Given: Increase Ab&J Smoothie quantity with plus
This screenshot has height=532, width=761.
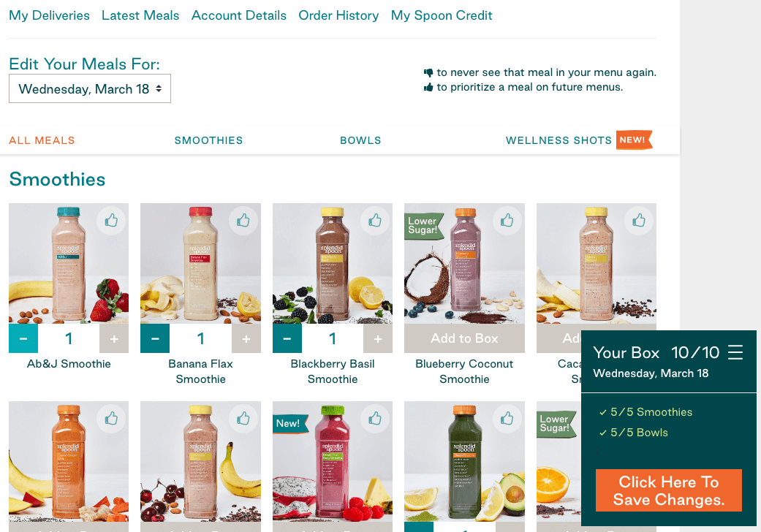Looking at the screenshot, I should pos(114,338).
